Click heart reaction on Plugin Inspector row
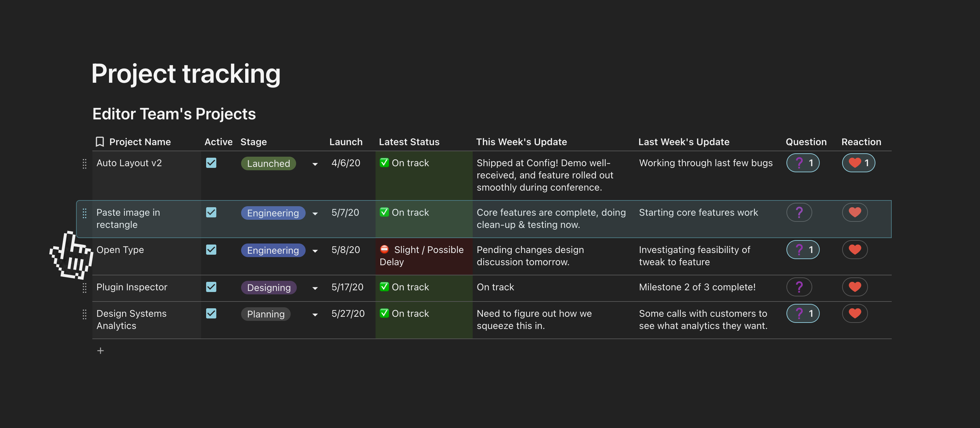 pos(854,287)
